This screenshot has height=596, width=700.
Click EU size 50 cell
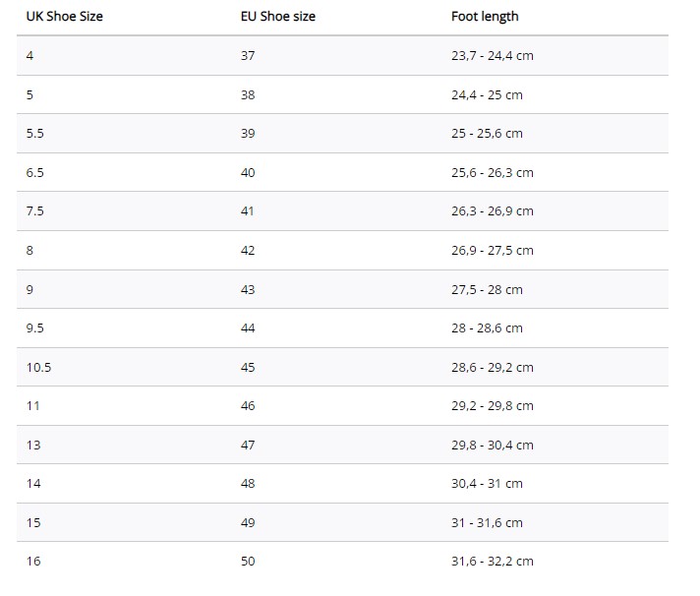tap(248, 562)
